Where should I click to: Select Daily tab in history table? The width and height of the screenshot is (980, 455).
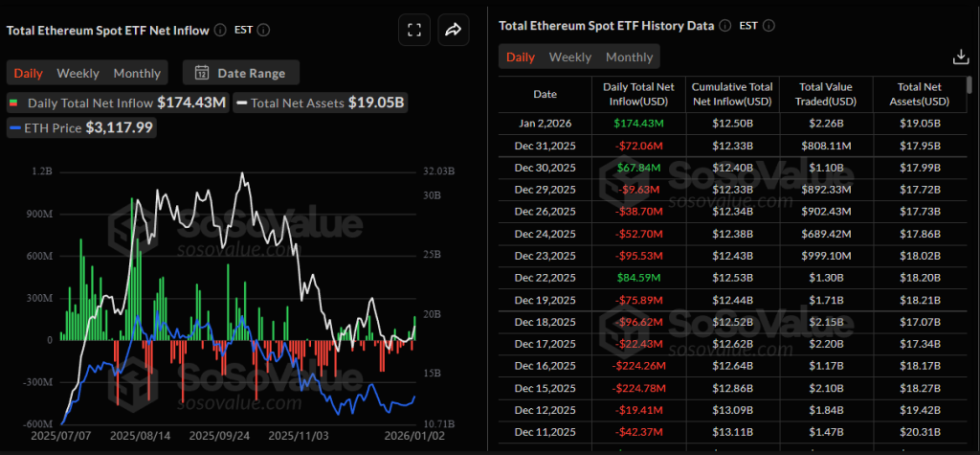(x=520, y=57)
